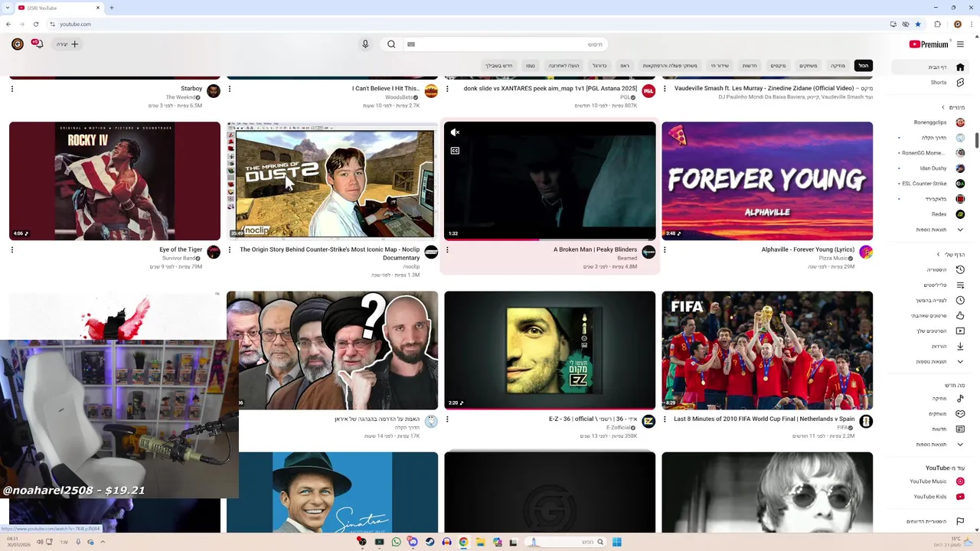Open Music note icon under Explore

[960, 399]
